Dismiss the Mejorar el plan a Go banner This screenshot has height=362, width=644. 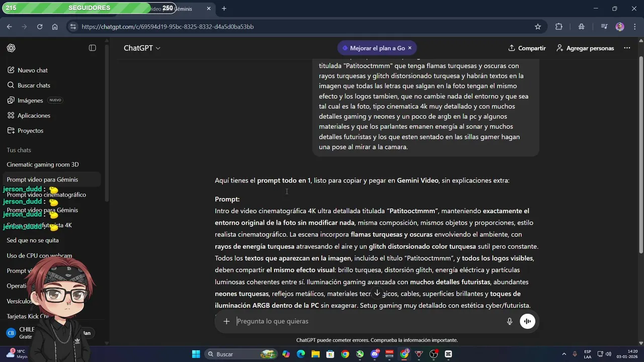tap(410, 48)
